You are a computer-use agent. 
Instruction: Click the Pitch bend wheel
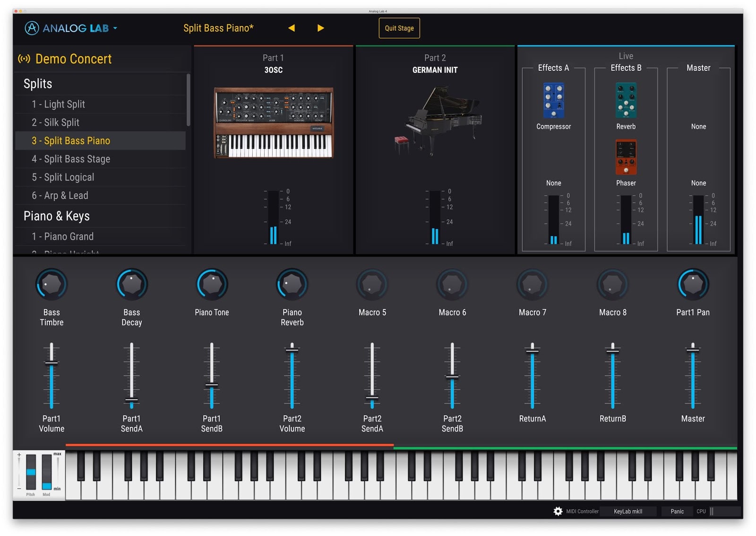31,472
